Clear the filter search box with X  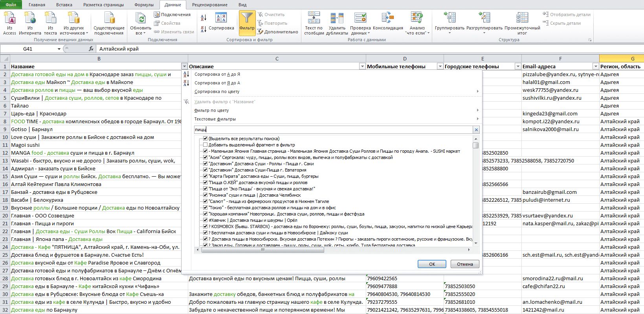click(x=476, y=130)
